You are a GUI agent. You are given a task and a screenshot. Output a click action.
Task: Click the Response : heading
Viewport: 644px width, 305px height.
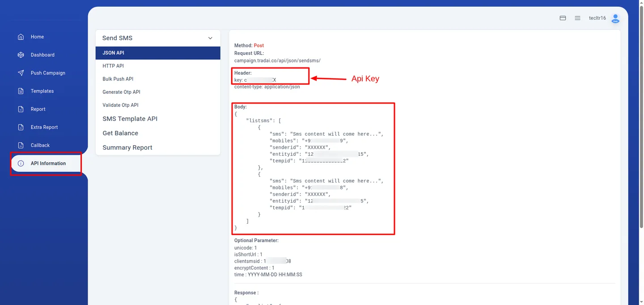coord(246,293)
